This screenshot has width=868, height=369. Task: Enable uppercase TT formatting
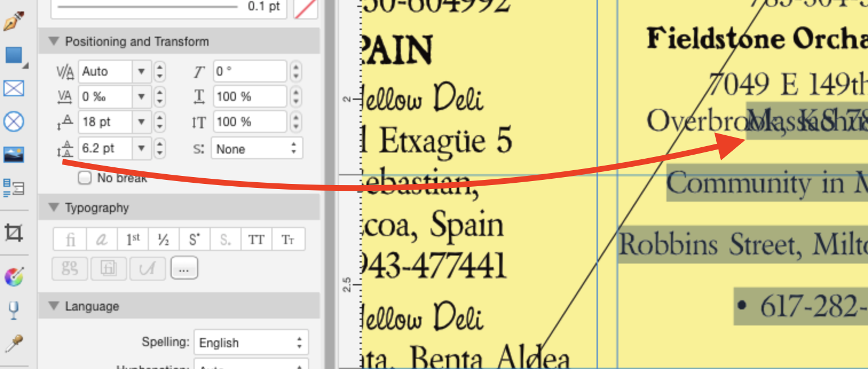point(256,239)
